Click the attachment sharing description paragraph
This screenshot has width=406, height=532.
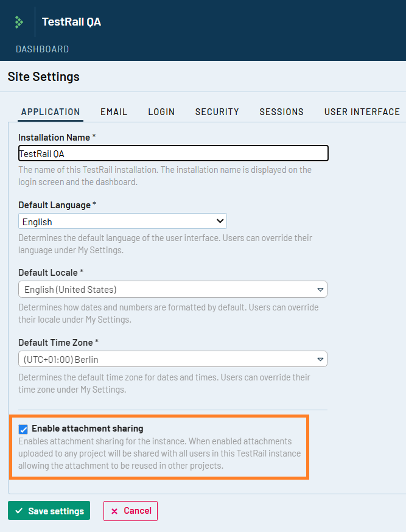coord(159,453)
